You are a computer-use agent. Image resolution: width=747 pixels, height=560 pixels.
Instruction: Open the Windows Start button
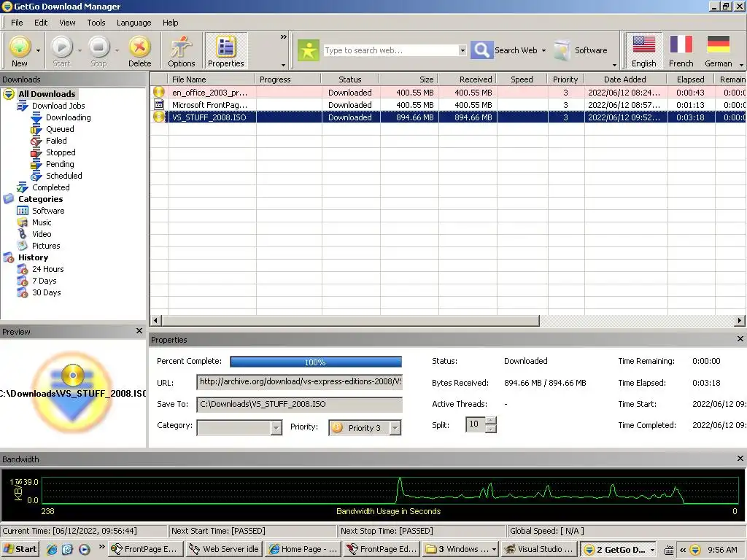20,549
